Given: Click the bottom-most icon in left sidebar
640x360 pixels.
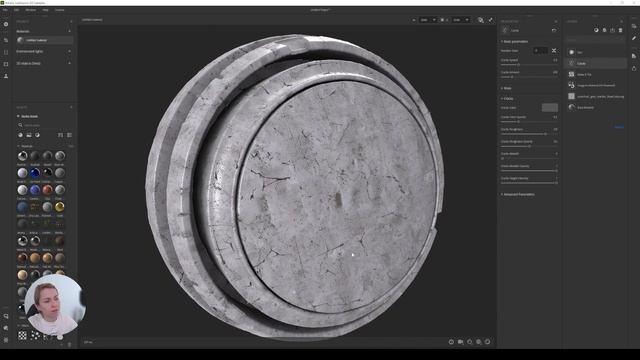Looking at the screenshot, I should [6, 340].
